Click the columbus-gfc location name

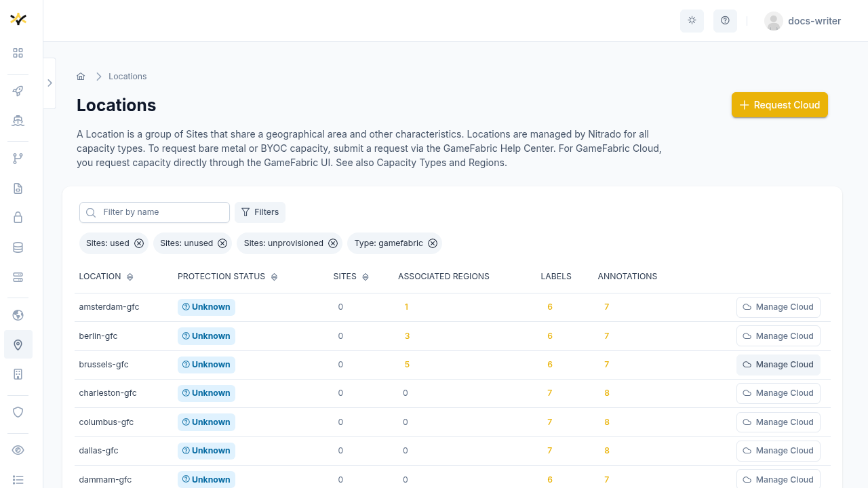(106, 422)
